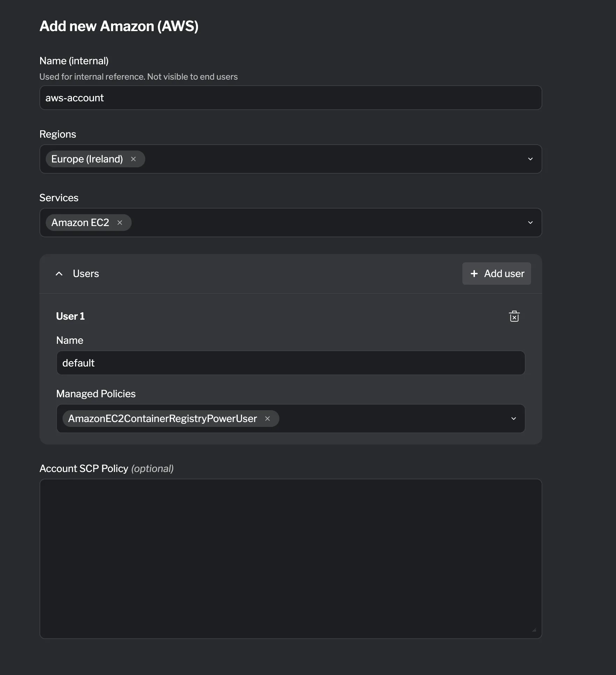Click inside the Account SCP Policy textarea
The image size is (616, 675).
click(291, 559)
